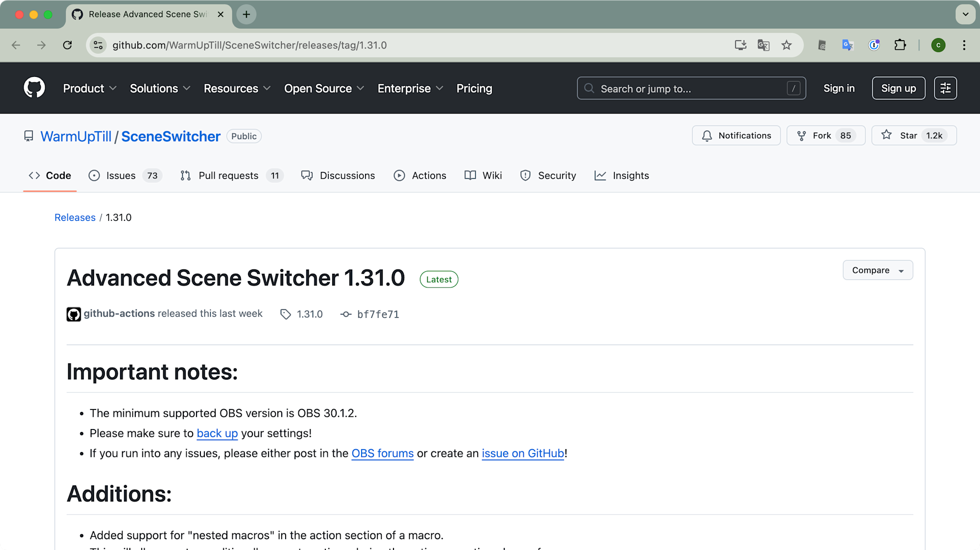This screenshot has width=980, height=550.
Task: Click Sign in
Action: (x=839, y=88)
